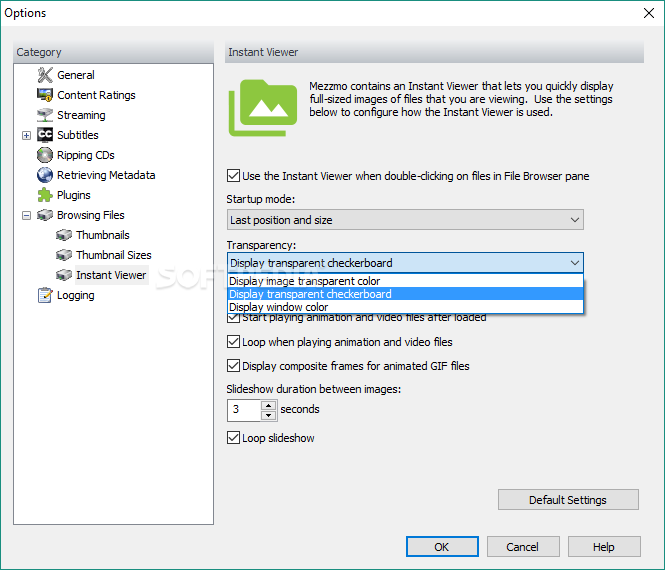The image size is (665, 570).
Task: Select Thumbnail Sizes in the tree
Action: 114,255
